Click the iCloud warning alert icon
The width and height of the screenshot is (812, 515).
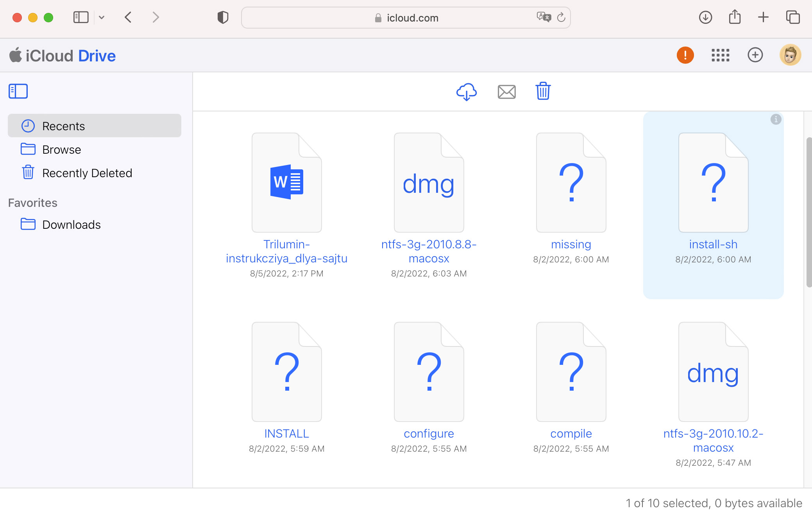pyautogui.click(x=685, y=55)
